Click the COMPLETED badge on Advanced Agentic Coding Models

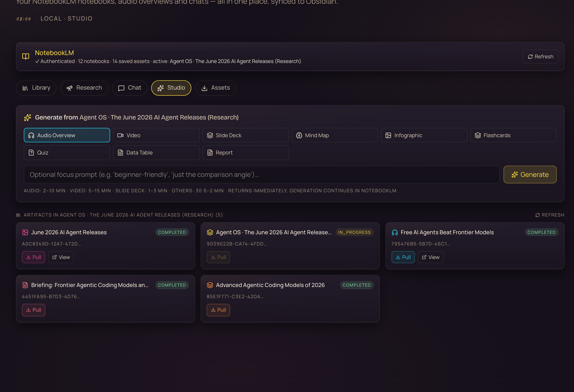(x=357, y=285)
